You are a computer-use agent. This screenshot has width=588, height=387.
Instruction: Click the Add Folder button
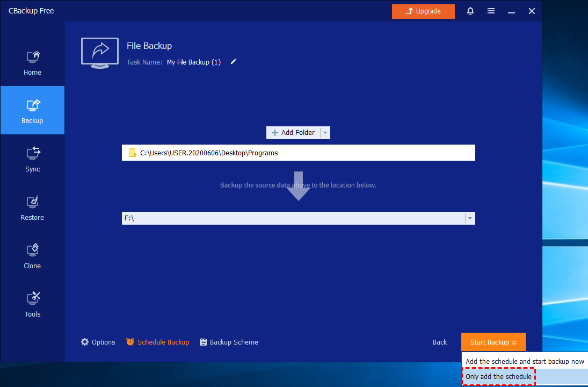point(293,133)
